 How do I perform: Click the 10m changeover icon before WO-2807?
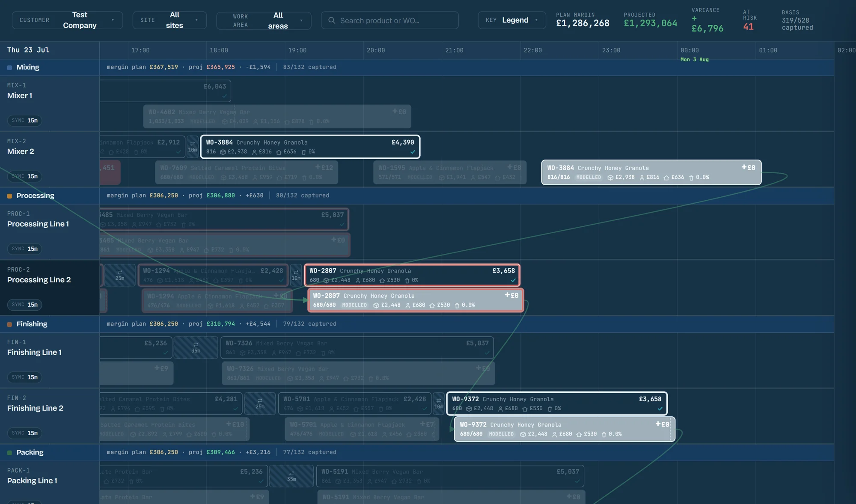pyautogui.click(x=296, y=275)
